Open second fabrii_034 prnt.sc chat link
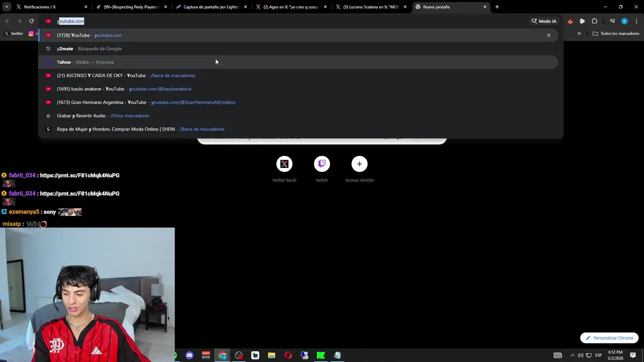This screenshot has width=644, height=362. coord(79,194)
